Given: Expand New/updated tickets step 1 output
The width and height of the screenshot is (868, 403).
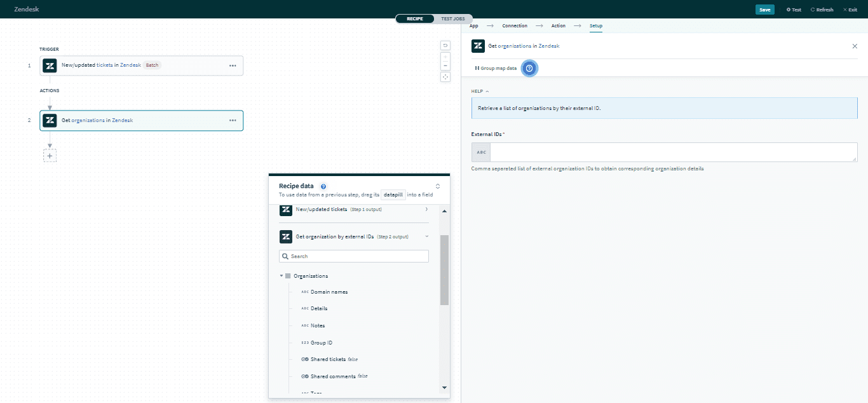Looking at the screenshot, I should click(x=427, y=209).
